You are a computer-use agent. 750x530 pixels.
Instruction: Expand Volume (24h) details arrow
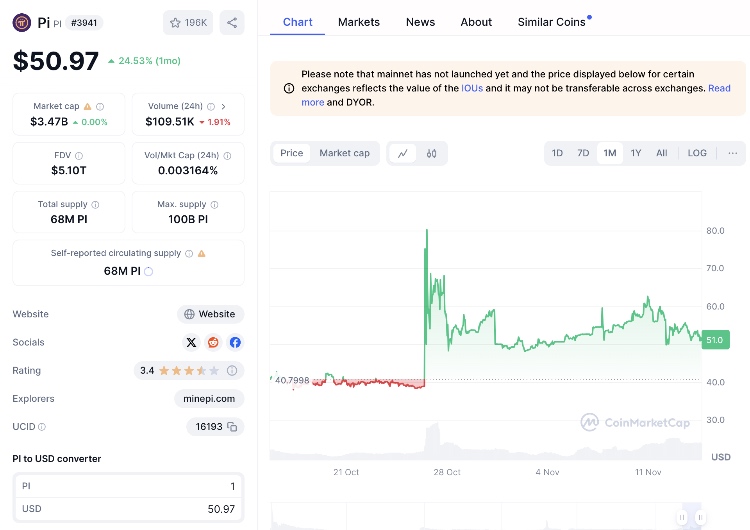223,106
